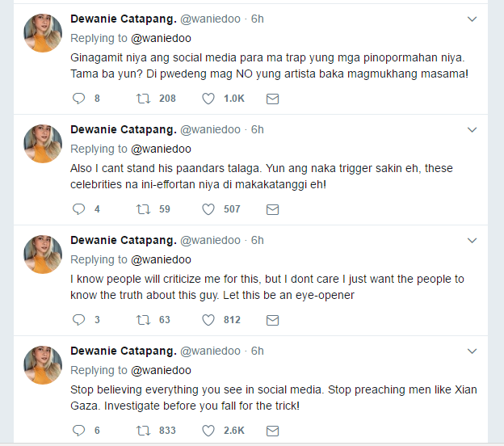The height and width of the screenshot is (446, 504).
Task: Retweet the tweet with 208 retweets
Action: pyautogui.click(x=144, y=98)
